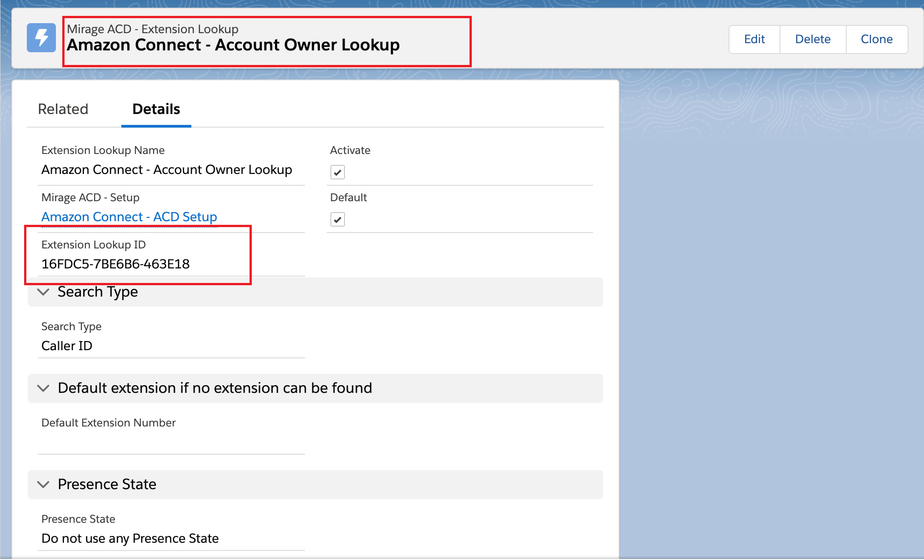Click the Caller ID search type value
This screenshot has height=560, width=924.
[67, 346]
